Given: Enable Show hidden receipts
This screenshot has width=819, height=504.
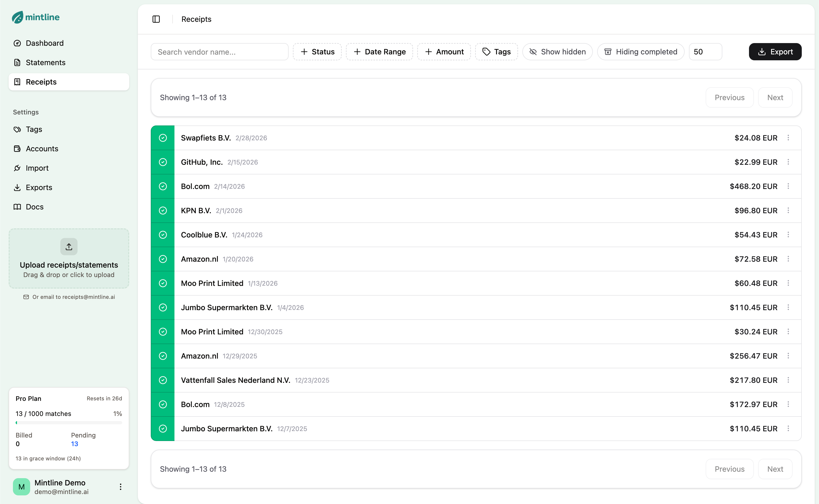Looking at the screenshot, I should tap(557, 52).
